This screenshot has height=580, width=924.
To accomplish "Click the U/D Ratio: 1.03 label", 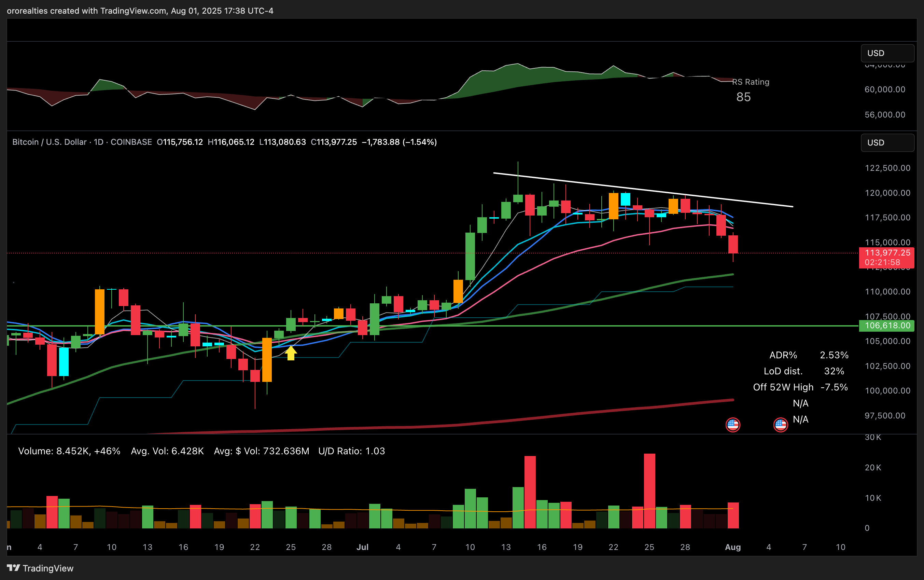I will pos(351,451).
